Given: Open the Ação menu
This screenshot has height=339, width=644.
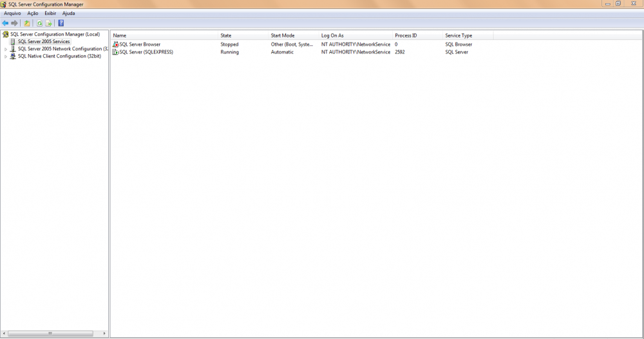Looking at the screenshot, I should click(33, 14).
